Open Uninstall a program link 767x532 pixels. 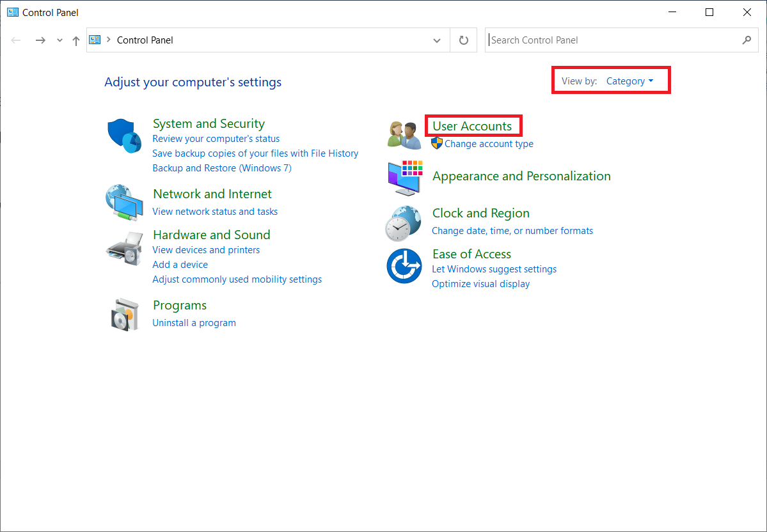click(x=194, y=323)
